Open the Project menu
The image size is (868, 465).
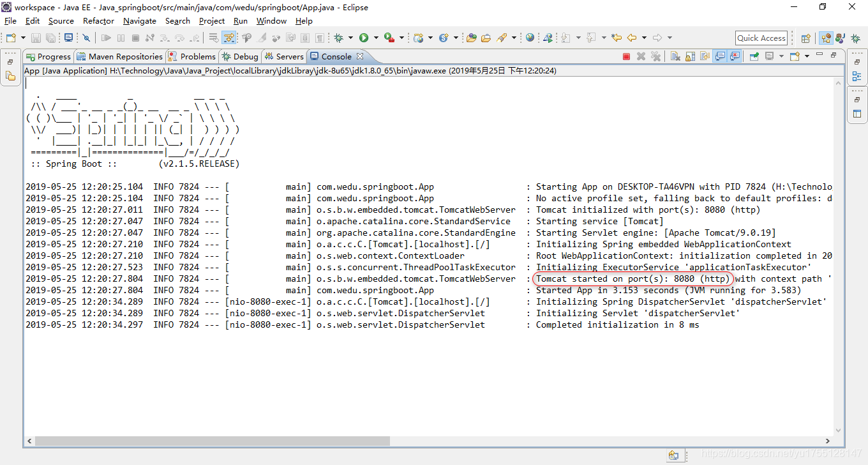tap(212, 21)
